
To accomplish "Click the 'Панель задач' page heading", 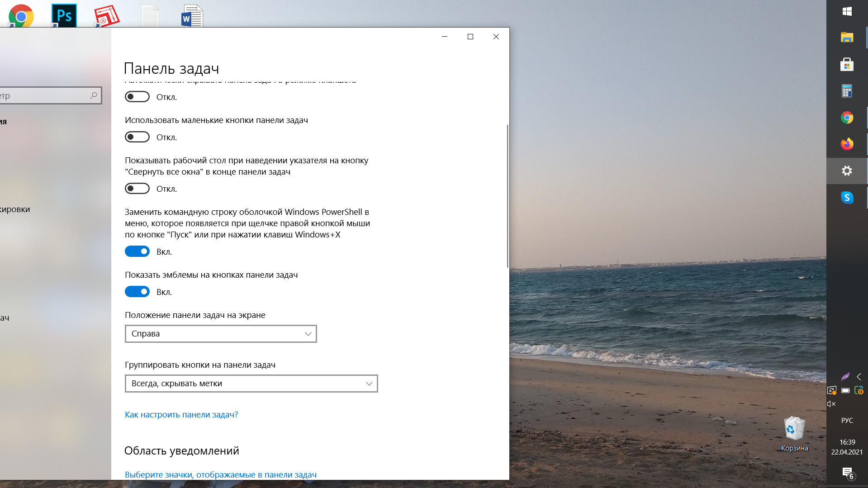I will click(171, 68).
